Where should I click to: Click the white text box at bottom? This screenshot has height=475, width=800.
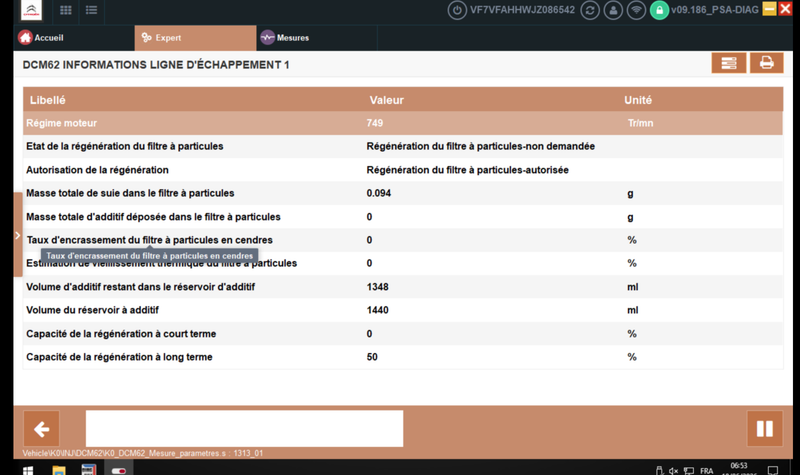click(244, 429)
